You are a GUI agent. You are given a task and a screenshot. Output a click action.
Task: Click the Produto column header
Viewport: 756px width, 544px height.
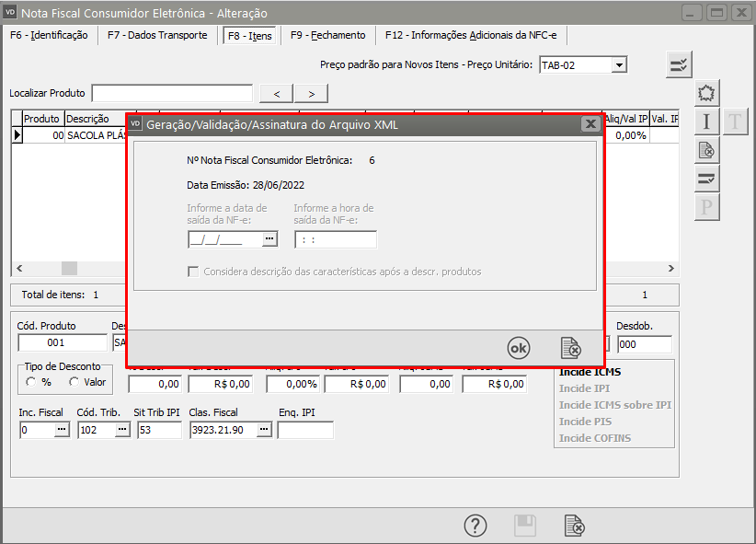click(41, 119)
